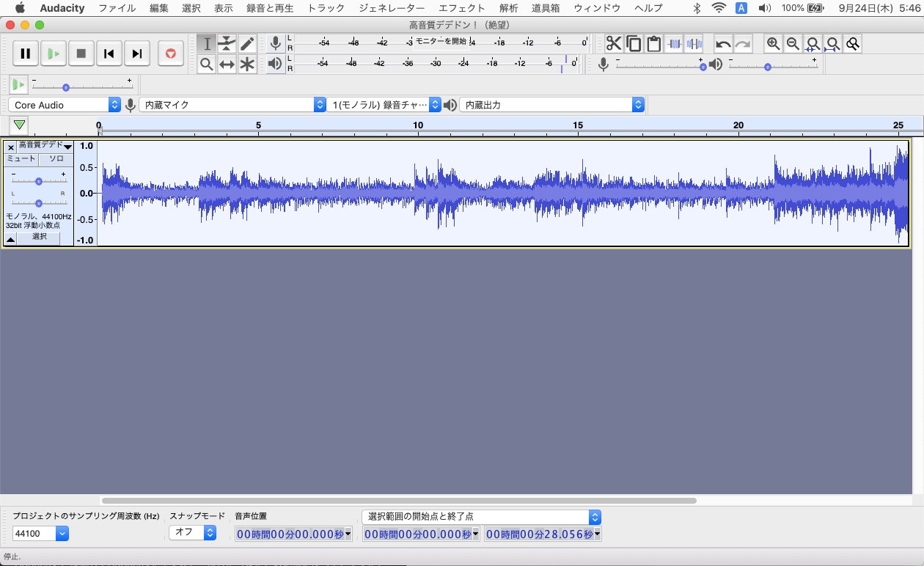Click the track gain slider handle
Image resolution: width=924 pixels, height=566 pixels.
point(39,181)
